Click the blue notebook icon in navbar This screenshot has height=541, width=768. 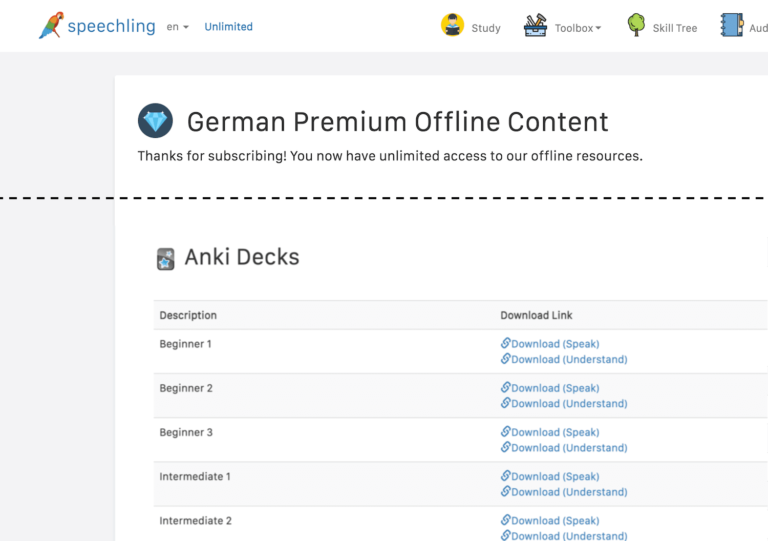click(x=732, y=26)
